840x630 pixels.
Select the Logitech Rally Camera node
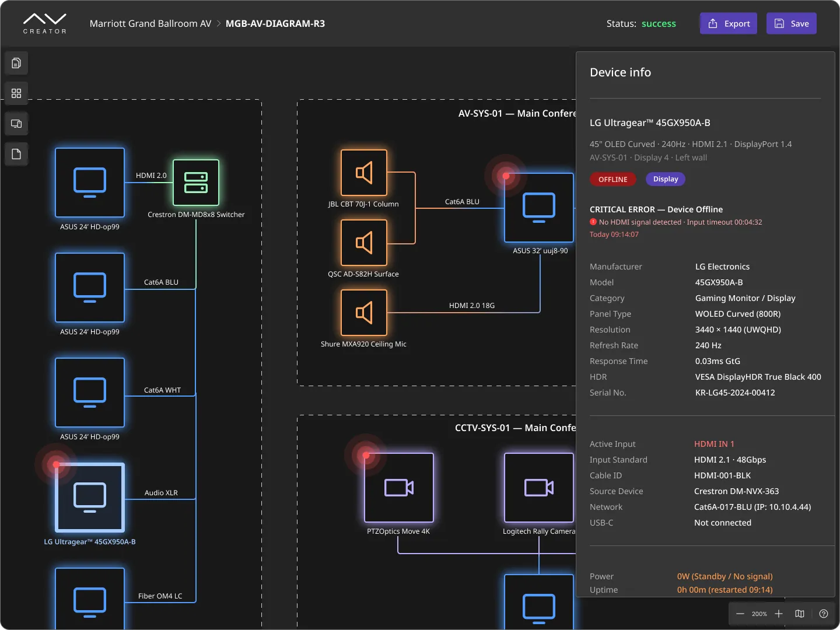point(539,488)
